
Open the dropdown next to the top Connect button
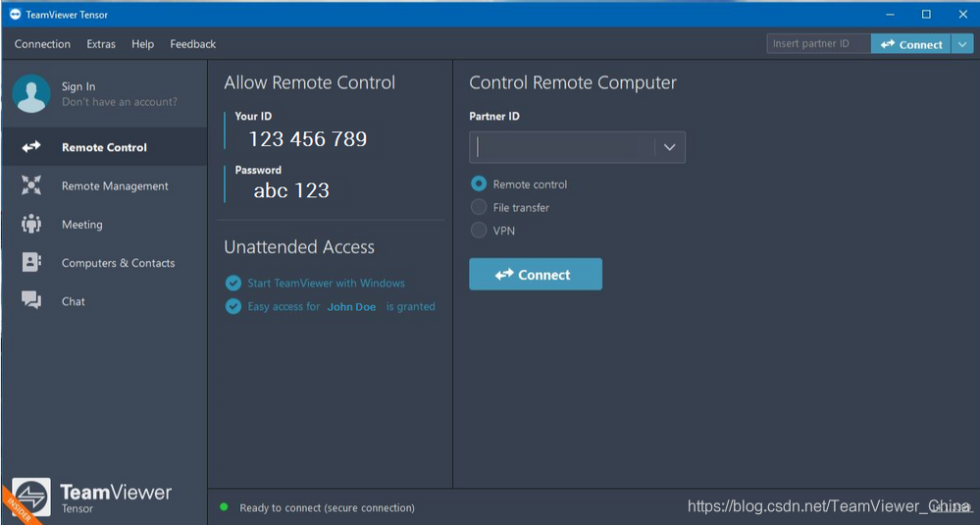(962, 44)
